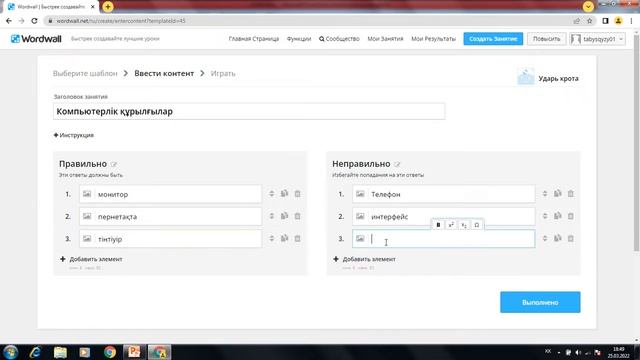Add image to 'интерфейс' answer
640x360 pixels.
click(x=360, y=216)
